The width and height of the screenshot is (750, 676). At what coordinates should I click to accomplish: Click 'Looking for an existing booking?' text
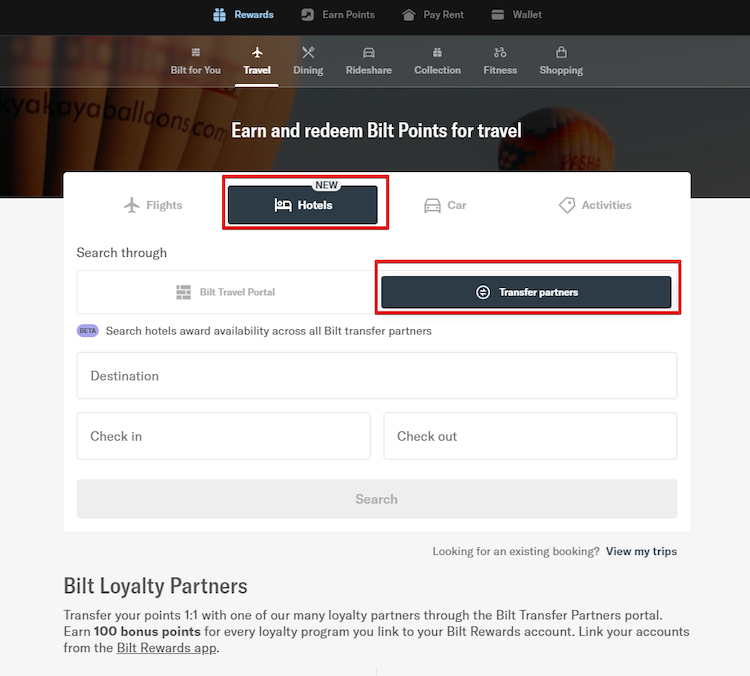click(x=516, y=552)
